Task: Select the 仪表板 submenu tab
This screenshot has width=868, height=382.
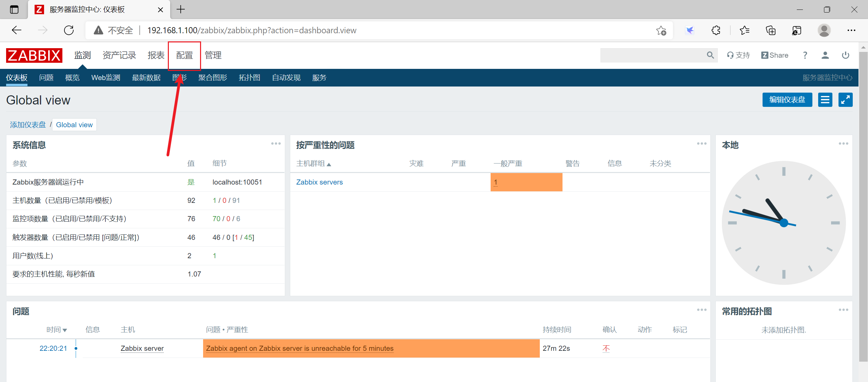Action: point(17,78)
